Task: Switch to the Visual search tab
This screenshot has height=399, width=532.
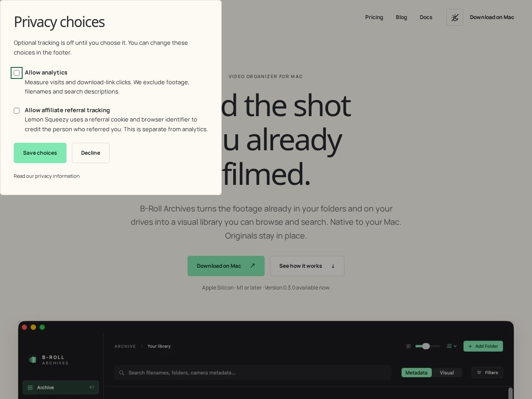Action: tap(447, 373)
